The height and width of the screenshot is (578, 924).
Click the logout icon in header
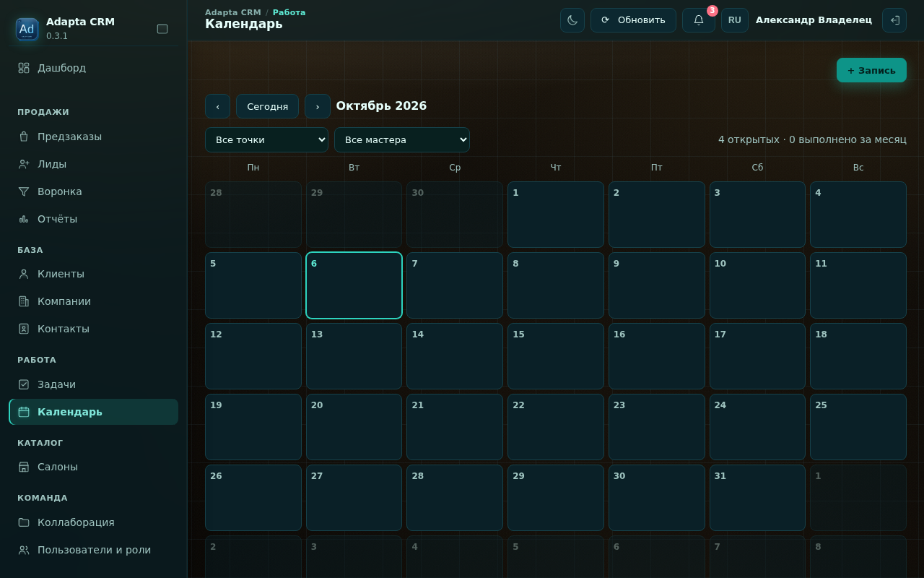tap(894, 20)
